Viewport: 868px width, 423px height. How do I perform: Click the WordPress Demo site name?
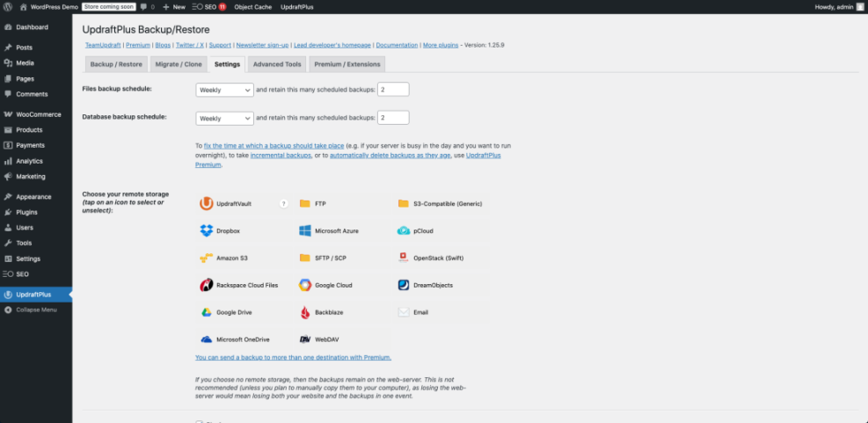pyautogui.click(x=48, y=7)
